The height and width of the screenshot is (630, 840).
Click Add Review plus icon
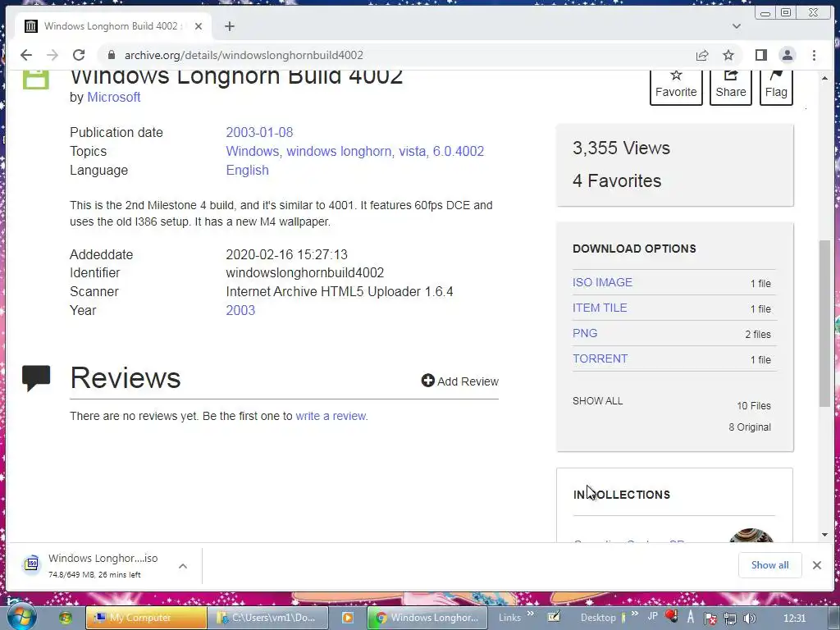coord(427,381)
